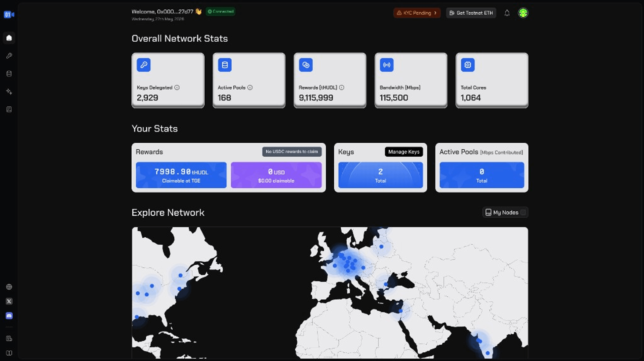The image size is (644, 361).
Task: Toggle the My Nodes checkbox
Action: click(523, 213)
